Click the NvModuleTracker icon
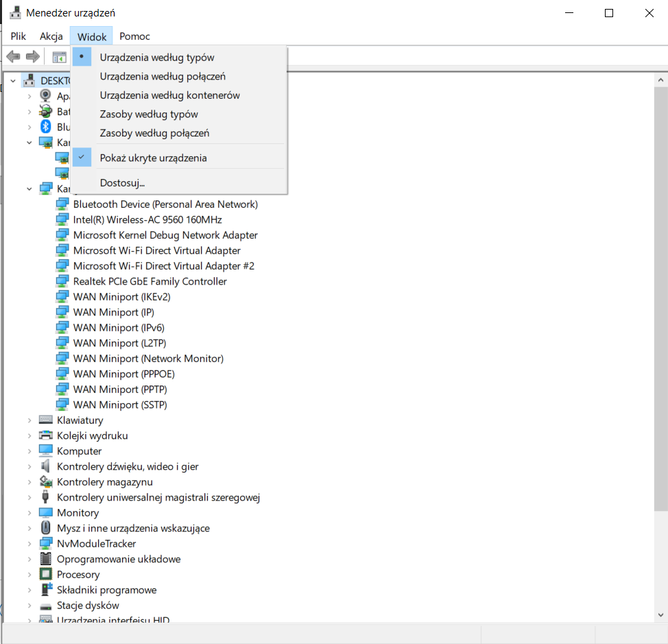The height and width of the screenshot is (644, 668). point(45,543)
